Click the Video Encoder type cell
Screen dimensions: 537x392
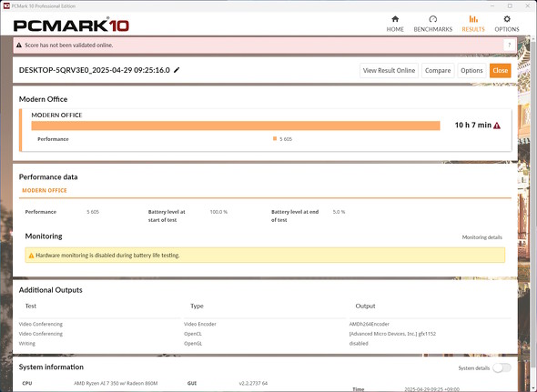(x=200, y=324)
